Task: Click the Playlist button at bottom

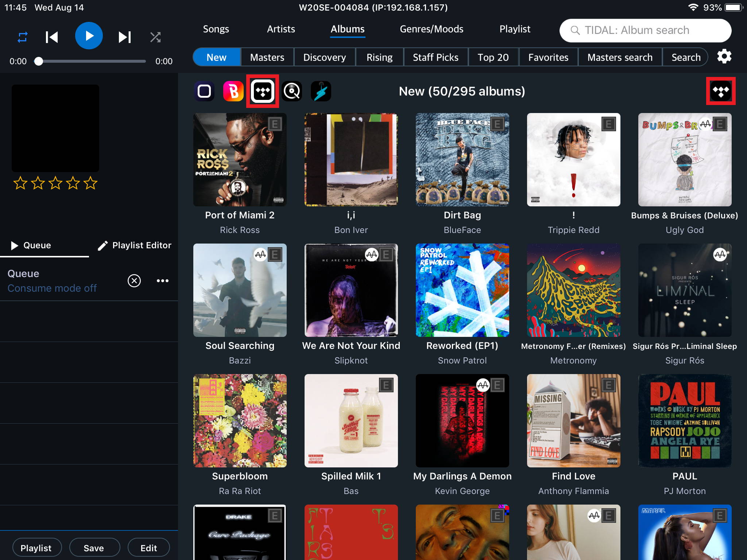Action: 37,548
